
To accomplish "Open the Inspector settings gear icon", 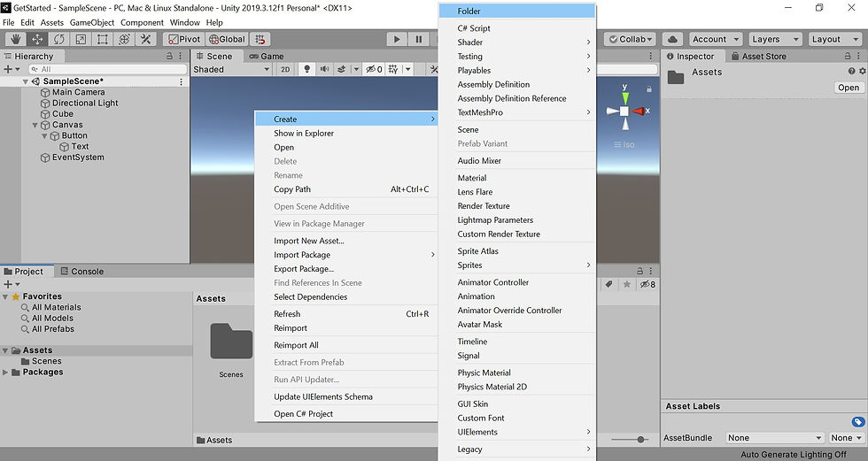I will [862, 72].
